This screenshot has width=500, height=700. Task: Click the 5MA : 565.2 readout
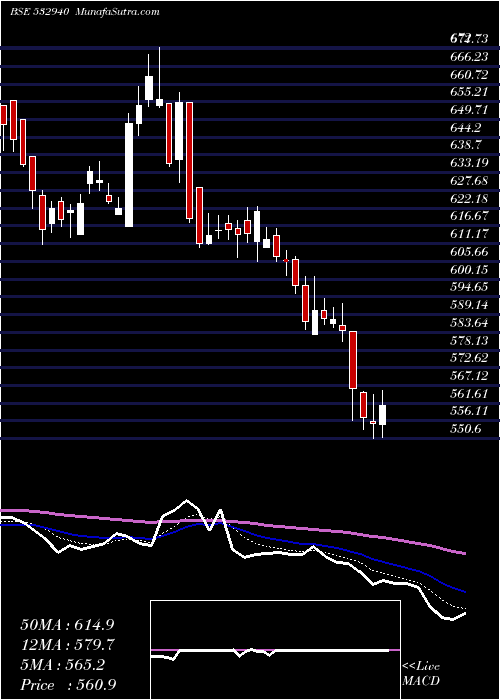[62, 665]
